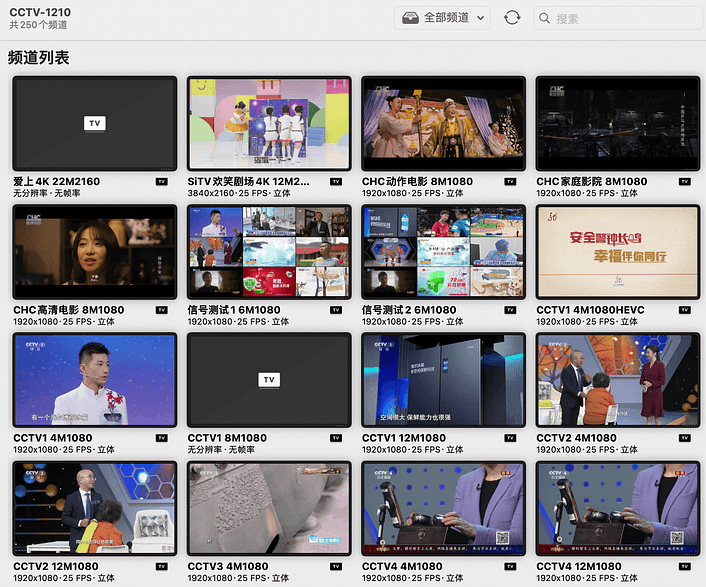706x587 pixels.
Task: Click TV badge next to CCTV3 4M1080
Action: pyautogui.click(x=336, y=566)
